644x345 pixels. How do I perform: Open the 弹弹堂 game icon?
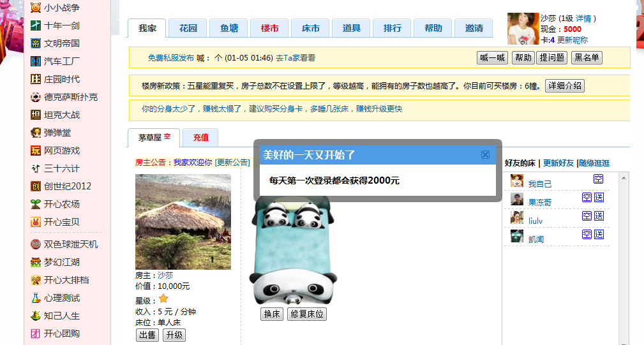click(36, 133)
